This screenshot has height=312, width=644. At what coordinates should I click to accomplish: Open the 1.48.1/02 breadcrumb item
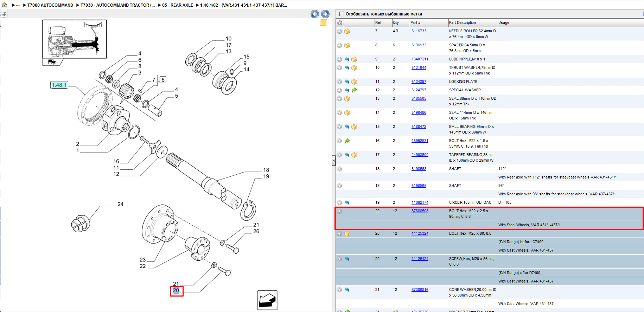(x=243, y=5)
